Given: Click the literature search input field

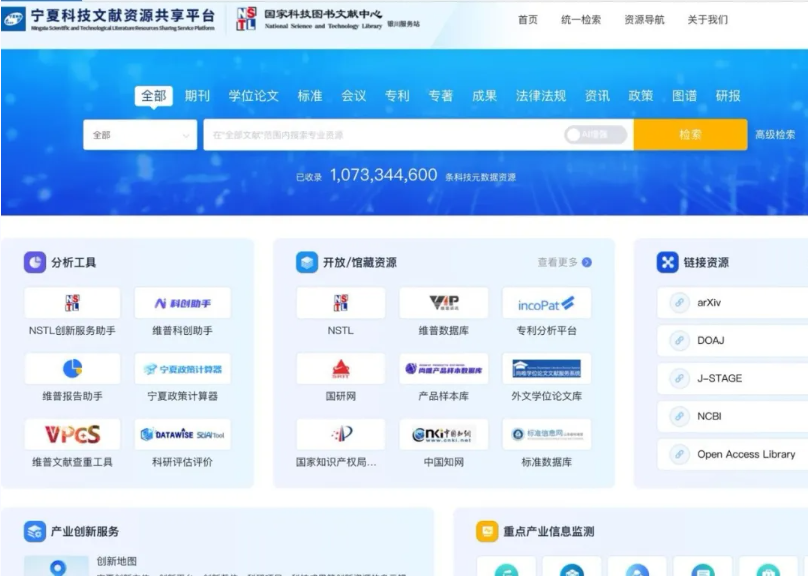Looking at the screenshot, I should click(x=380, y=135).
